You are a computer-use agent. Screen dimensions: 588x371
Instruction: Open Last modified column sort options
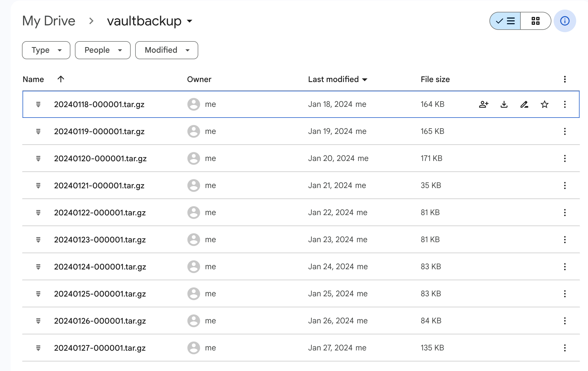tap(338, 79)
